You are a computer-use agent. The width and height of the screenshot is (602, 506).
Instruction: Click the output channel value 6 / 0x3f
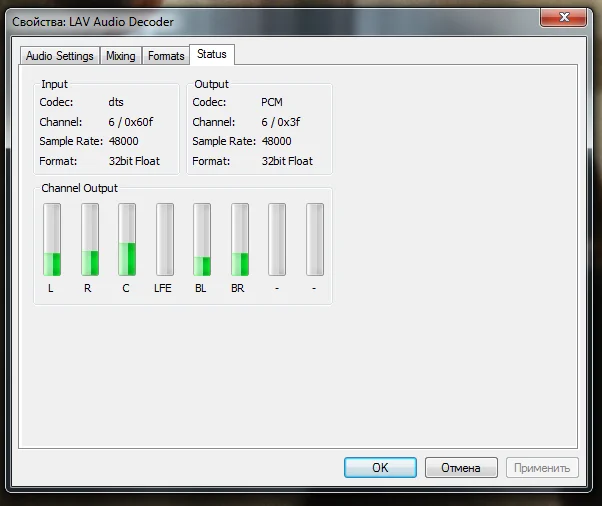coord(281,122)
